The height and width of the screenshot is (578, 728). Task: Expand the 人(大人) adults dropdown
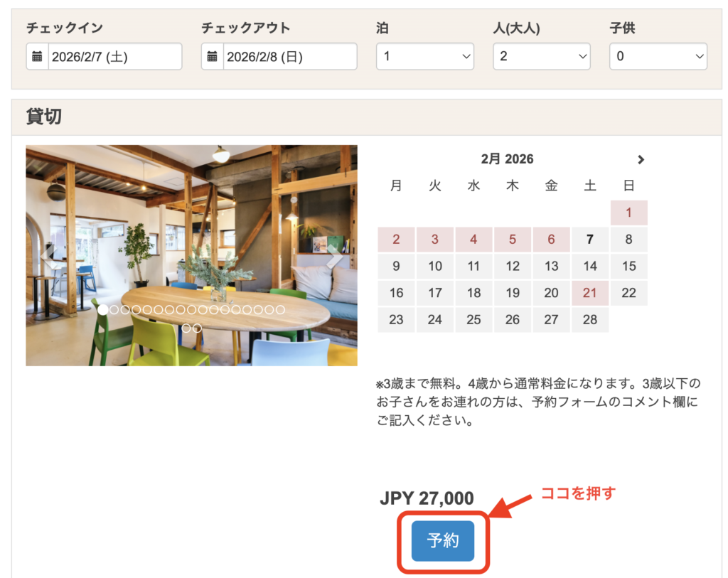coord(541,57)
